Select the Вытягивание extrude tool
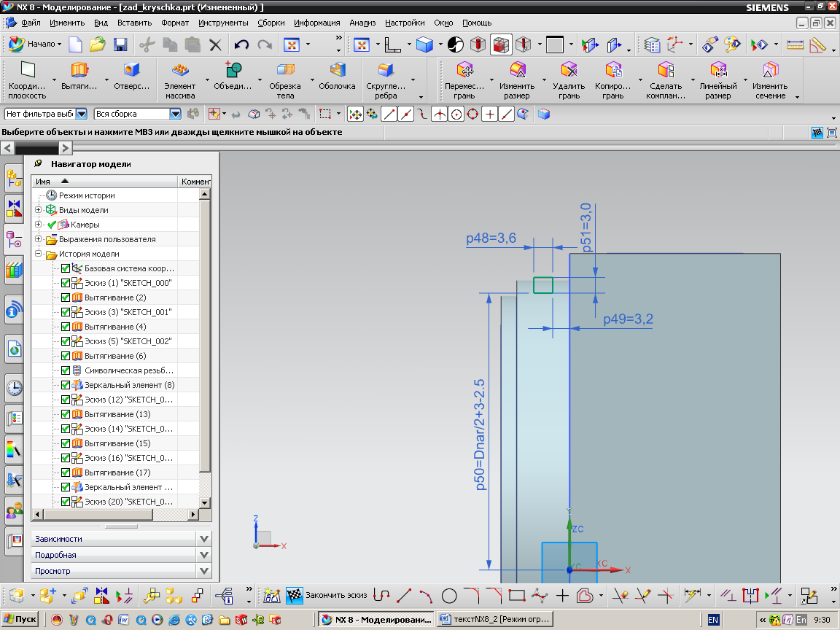Image resolution: width=840 pixels, height=630 pixels. [79, 76]
